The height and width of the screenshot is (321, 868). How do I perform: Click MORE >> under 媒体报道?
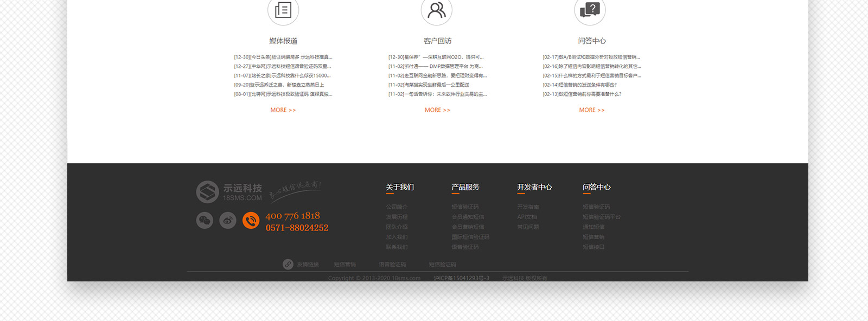(283, 110)
